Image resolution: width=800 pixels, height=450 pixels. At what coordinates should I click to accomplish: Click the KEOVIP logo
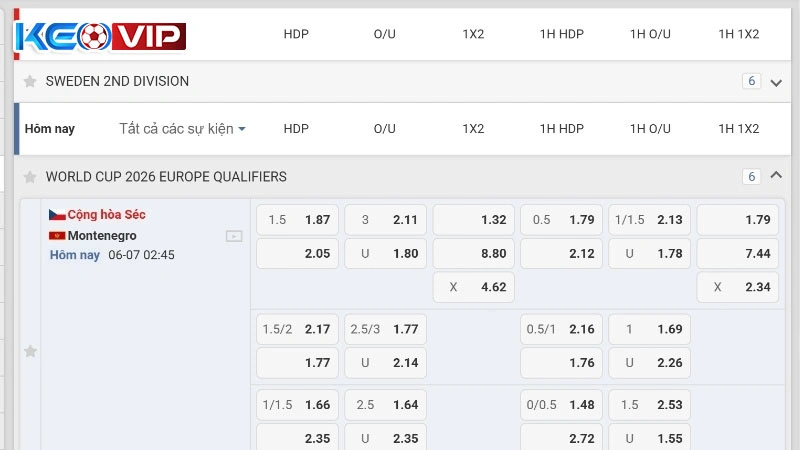[x=100, y=37]
